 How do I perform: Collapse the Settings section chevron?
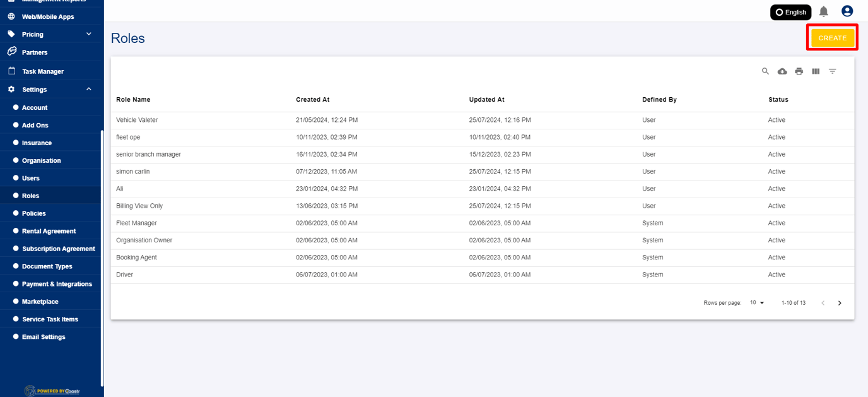pos(89,90)
